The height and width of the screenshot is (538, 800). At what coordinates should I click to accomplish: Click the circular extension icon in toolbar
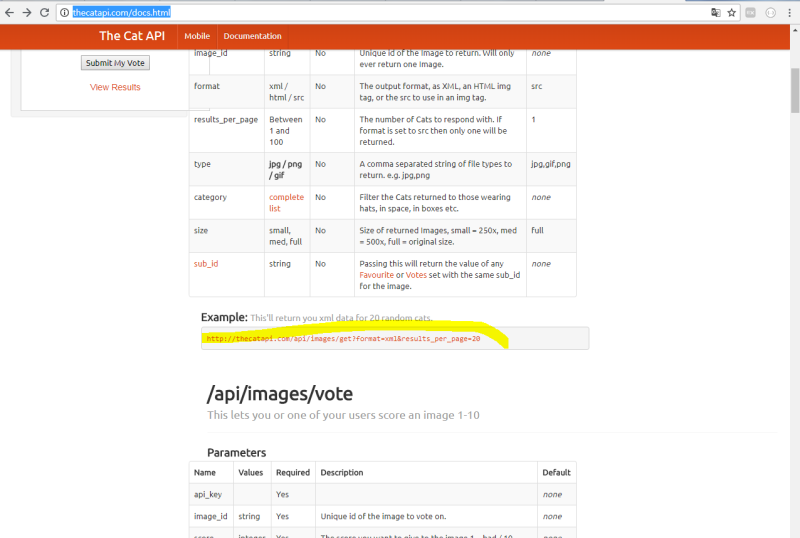click(770, 13)
